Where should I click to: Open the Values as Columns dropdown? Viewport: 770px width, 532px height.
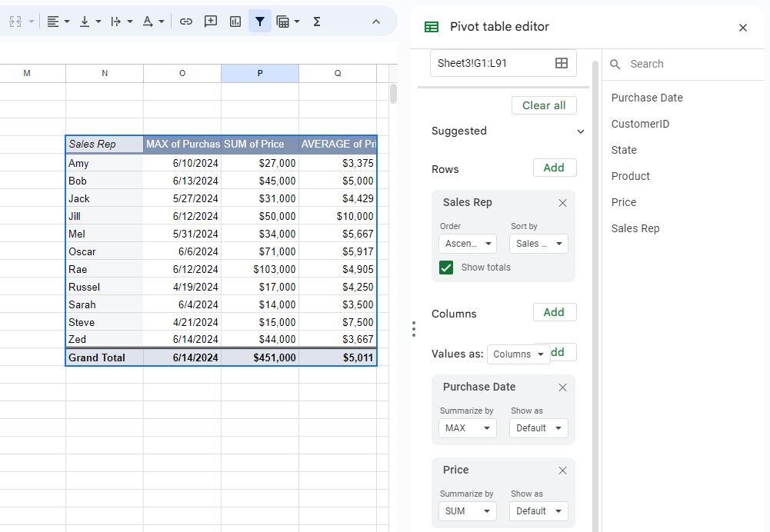(518, 354)
